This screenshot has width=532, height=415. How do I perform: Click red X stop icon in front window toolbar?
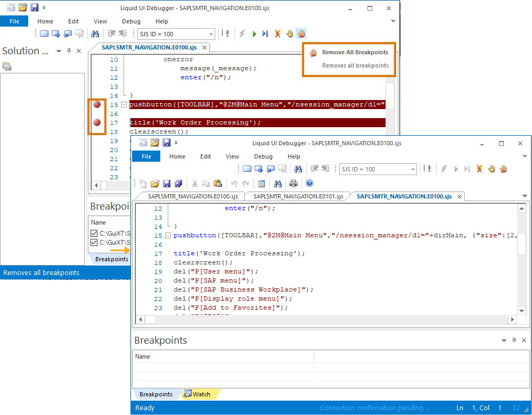tap(479, 169)
